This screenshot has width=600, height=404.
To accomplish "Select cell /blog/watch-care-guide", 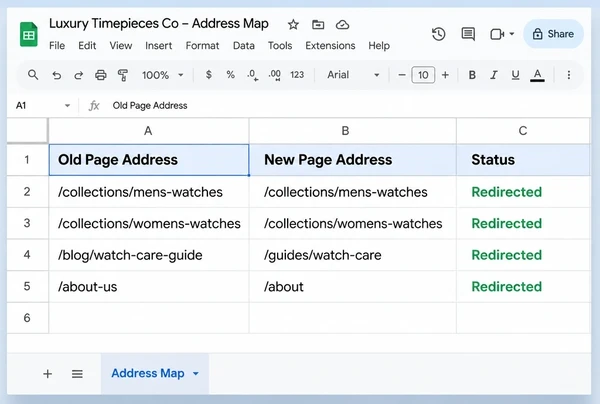I will tap(149, 255).
